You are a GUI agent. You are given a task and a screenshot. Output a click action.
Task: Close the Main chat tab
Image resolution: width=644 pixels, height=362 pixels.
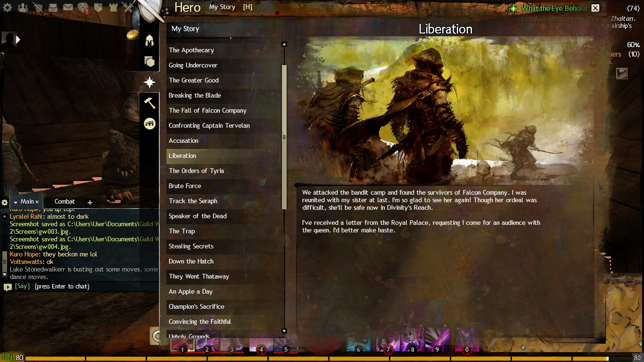point(37,202)
